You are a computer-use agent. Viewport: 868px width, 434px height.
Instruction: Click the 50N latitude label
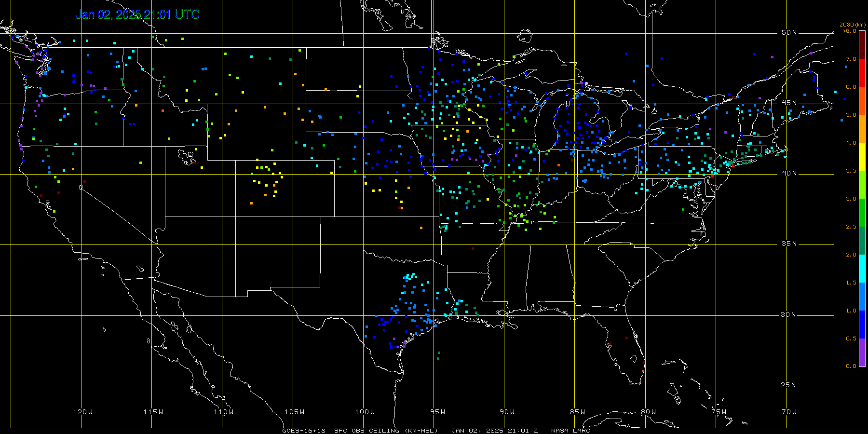tap(789, 32)
